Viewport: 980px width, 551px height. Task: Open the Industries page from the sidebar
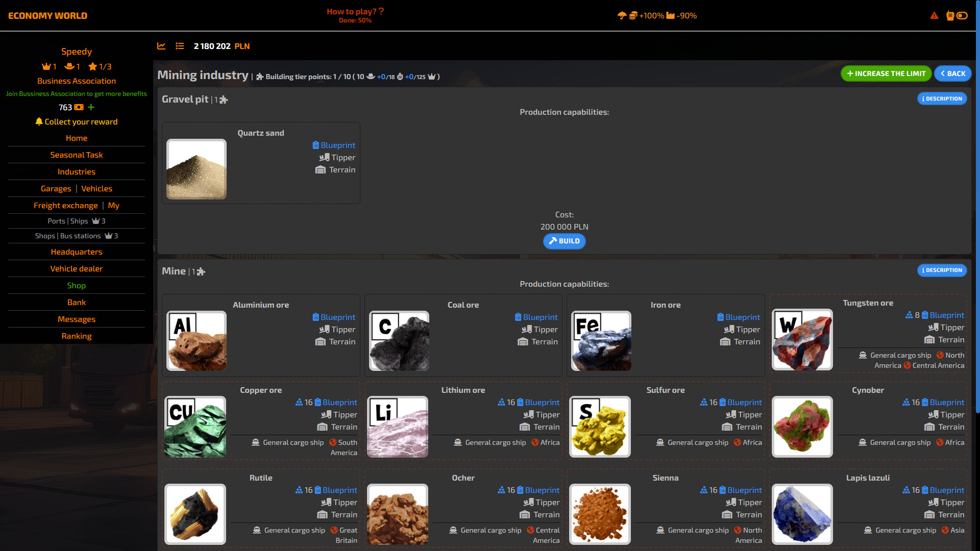76,172
